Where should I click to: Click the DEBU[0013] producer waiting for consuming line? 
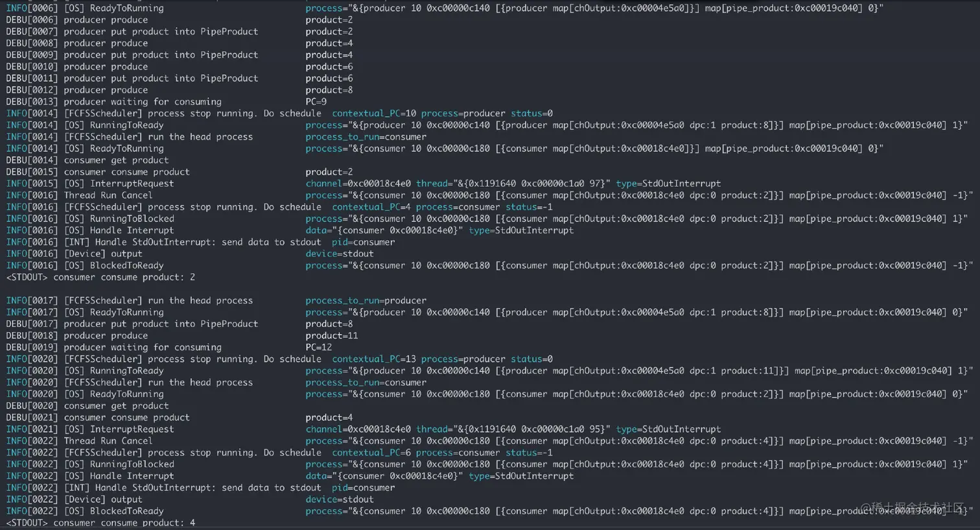(167, 101)
